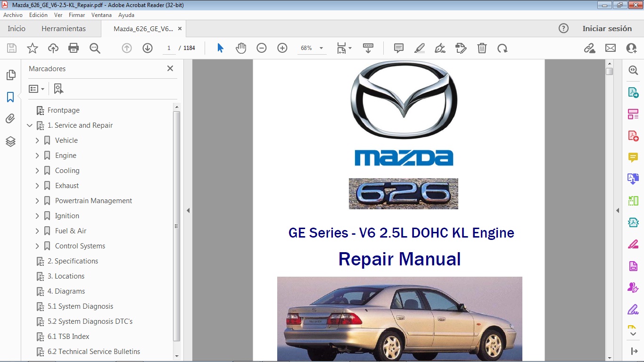Click the Print icon
Image resolution: width=644 pixels, height=362 pixels.
[74, 48]
